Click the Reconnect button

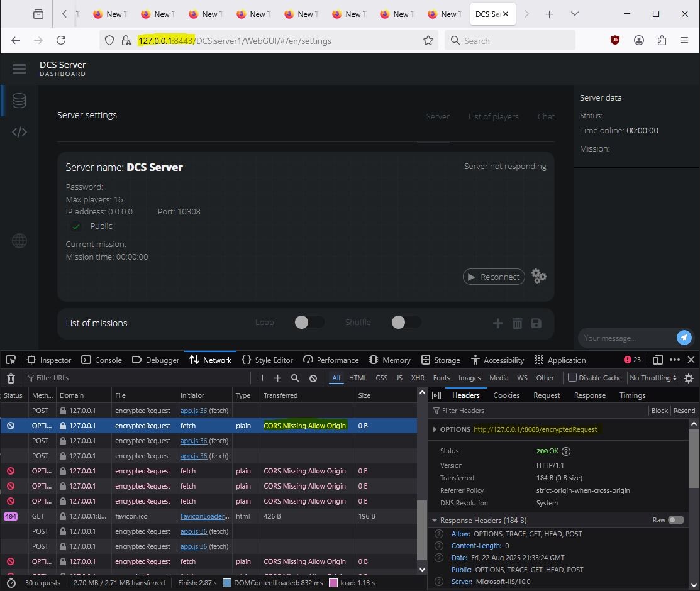click(494, 277)
